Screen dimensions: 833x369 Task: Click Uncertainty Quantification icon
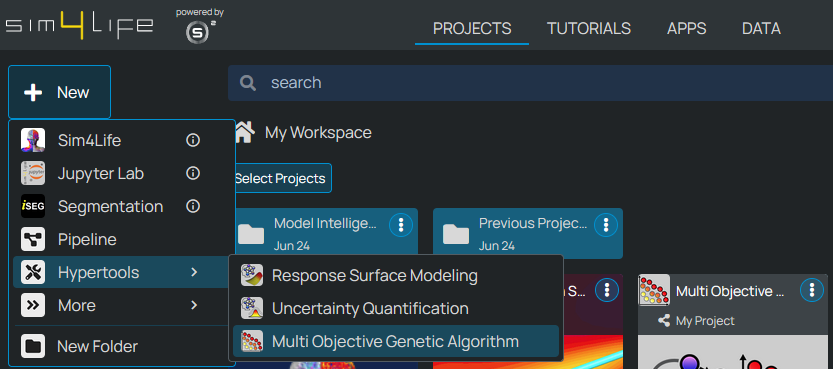click(x=252, y=308)
